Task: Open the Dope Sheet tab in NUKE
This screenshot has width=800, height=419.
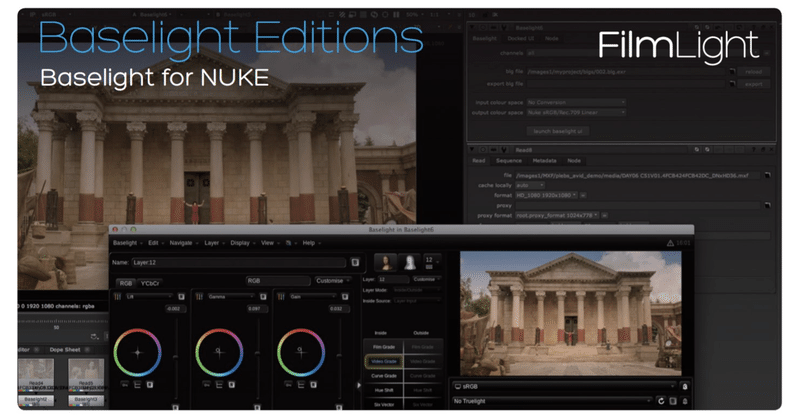Action: [x=65, y=350]
